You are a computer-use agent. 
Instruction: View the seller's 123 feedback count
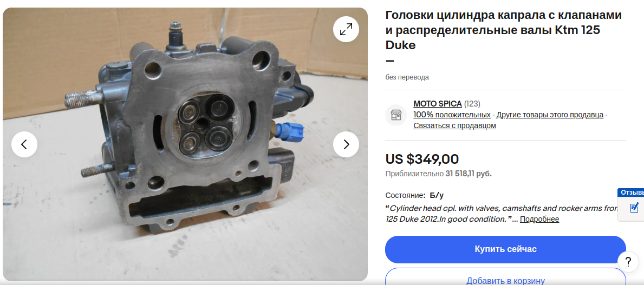[472, 104]
